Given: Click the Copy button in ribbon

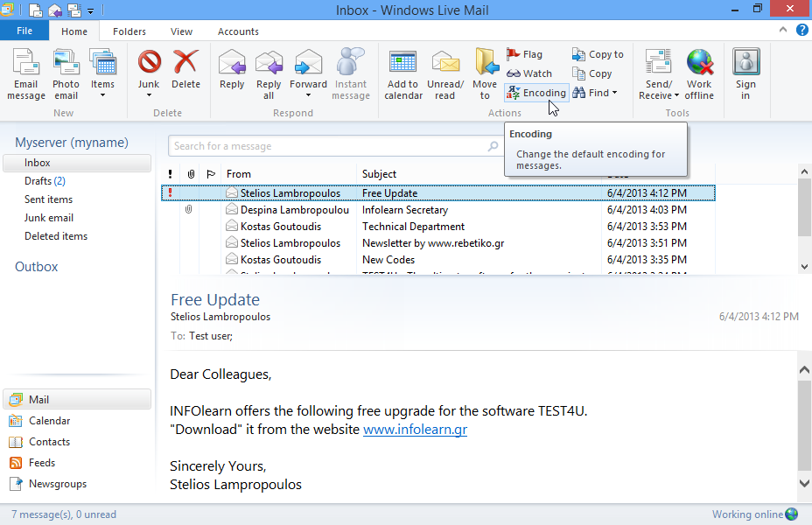Looking at the screenshot, I should (x=592, y=73).
